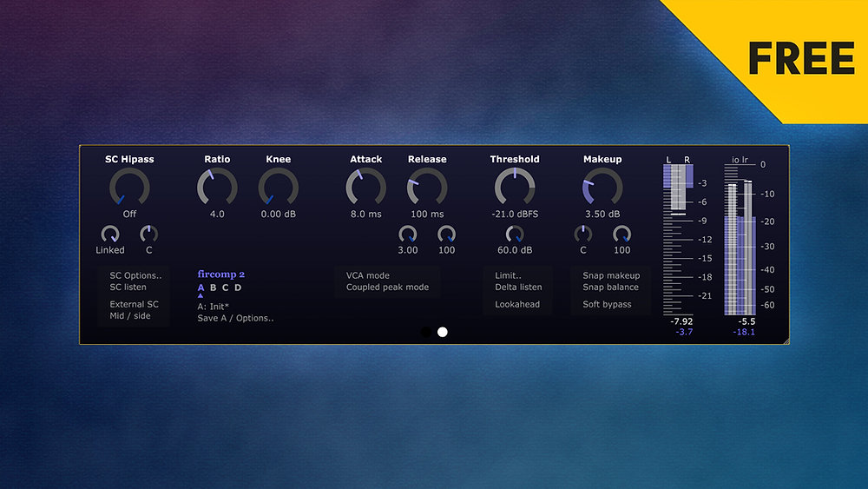This screenshot has height=489, width=868.
Task: Click the small C knob under Makeup
Action: 583,235
